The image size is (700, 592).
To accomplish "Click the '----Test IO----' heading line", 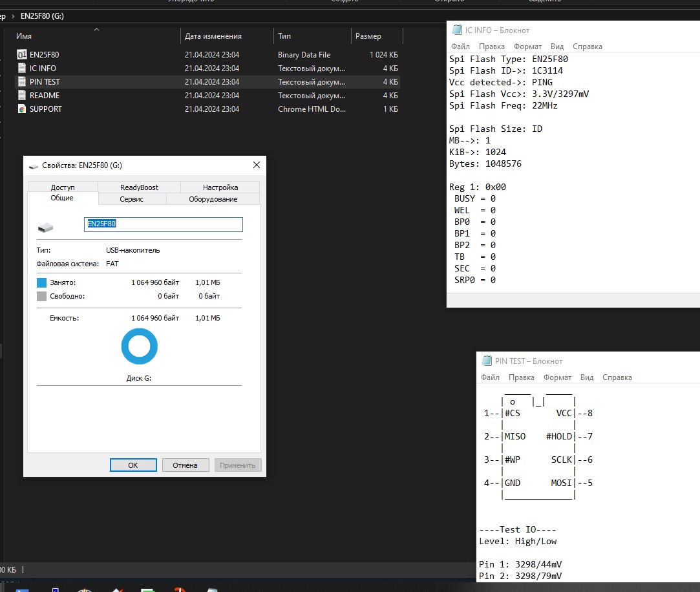I will tap(518, 529).
